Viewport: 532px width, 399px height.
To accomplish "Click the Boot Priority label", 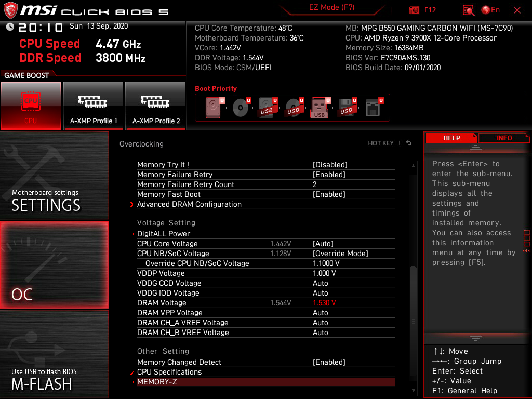I will pyautogui.click(x=216, y=88).
